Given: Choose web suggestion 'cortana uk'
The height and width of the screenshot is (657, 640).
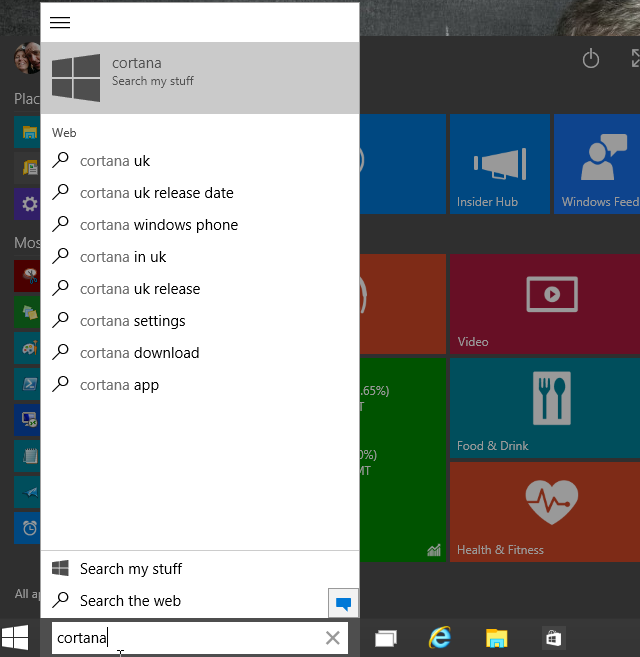Looking at the screenshot, I should click(x=200, y=161).
